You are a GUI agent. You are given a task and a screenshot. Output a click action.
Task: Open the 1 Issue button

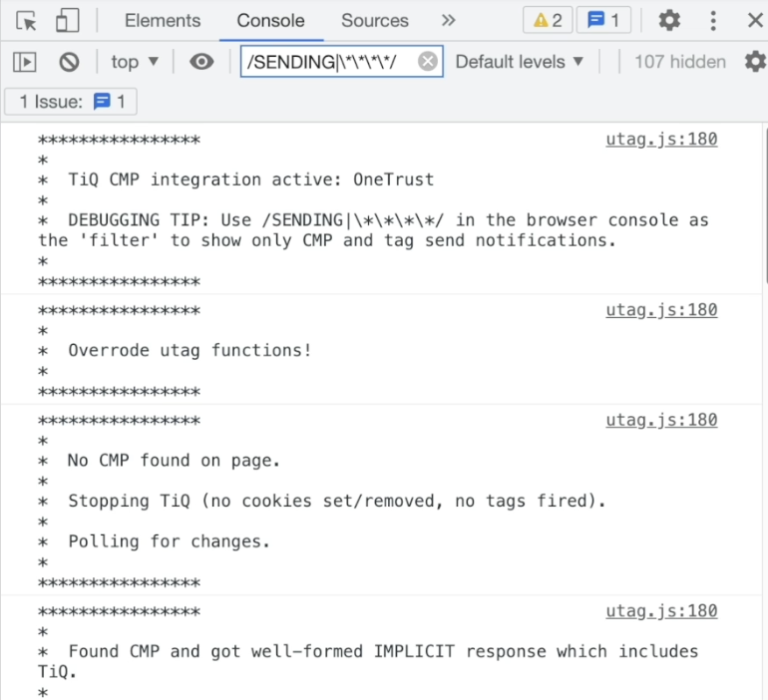click(71, 102)
